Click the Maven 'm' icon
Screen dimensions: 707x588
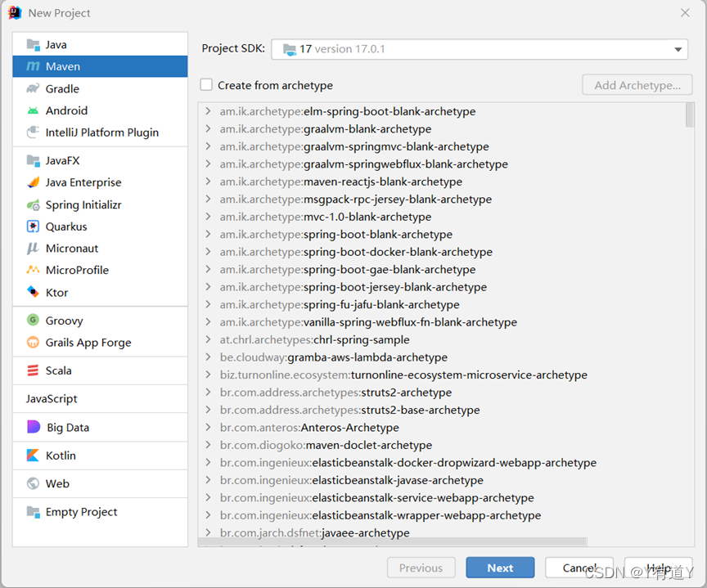pyautogui.click(x=33, y=66)
